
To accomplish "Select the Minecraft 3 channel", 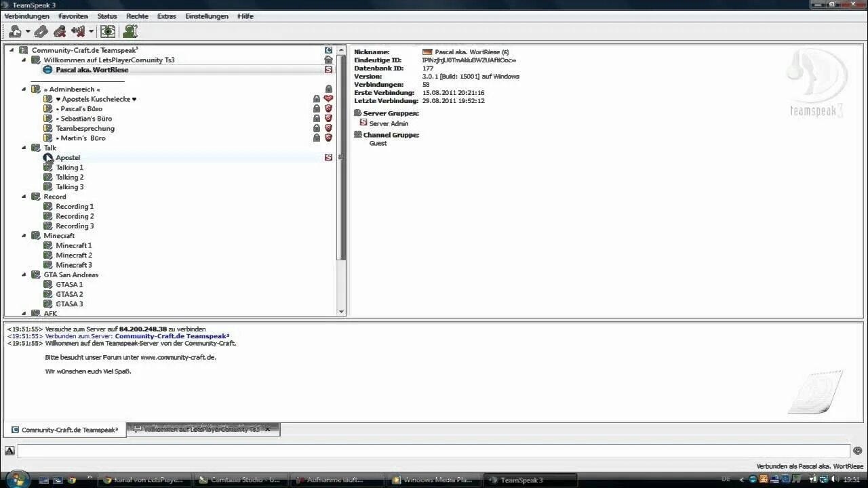I will (74, 265).
